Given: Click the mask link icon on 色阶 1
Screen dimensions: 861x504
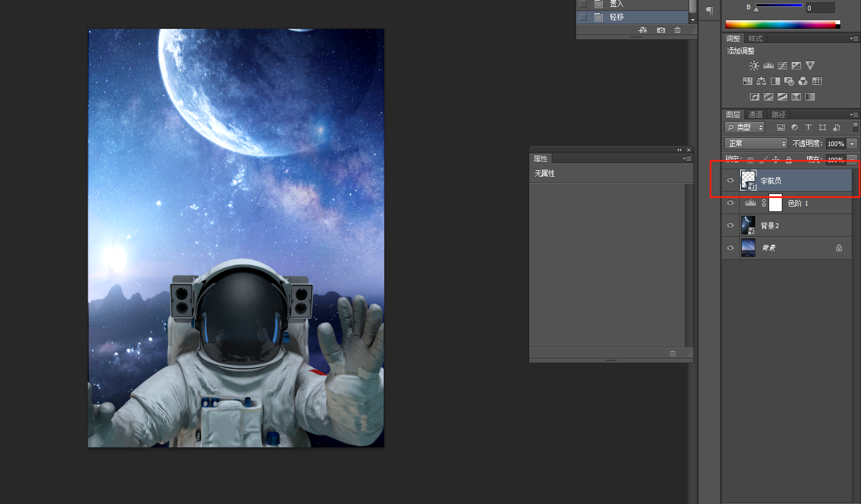Looking at the screenshot, I should tap(764, 203).
